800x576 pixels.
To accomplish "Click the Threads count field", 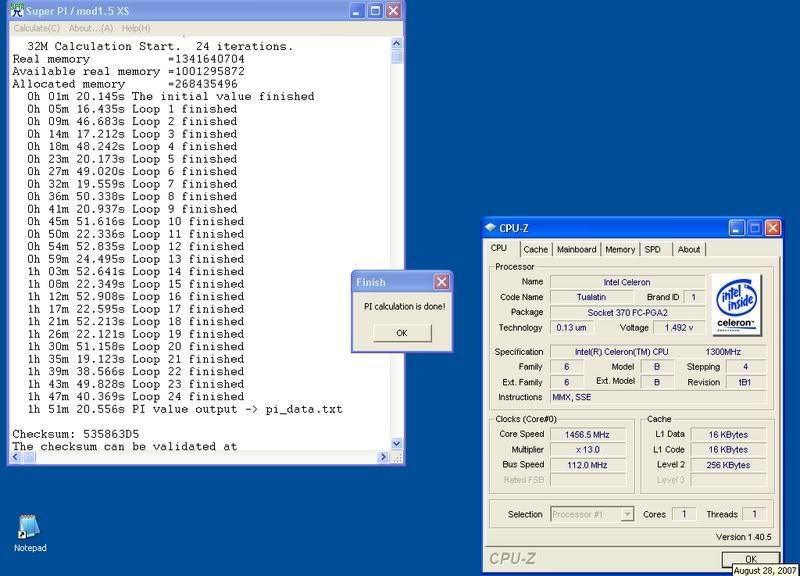I will (x=754, y=514).
